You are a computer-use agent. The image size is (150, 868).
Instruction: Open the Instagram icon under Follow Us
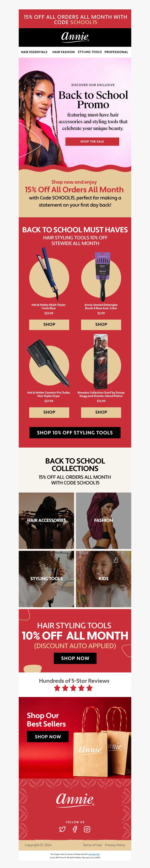click(87, 829)
